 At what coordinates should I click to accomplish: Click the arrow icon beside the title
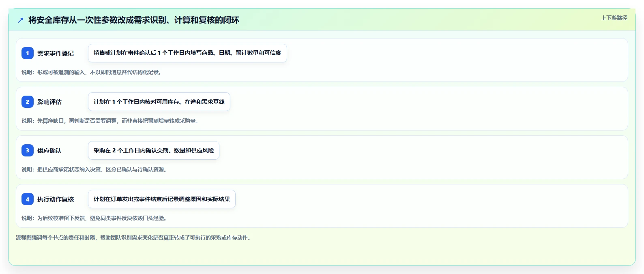click(x=21, y=20)
